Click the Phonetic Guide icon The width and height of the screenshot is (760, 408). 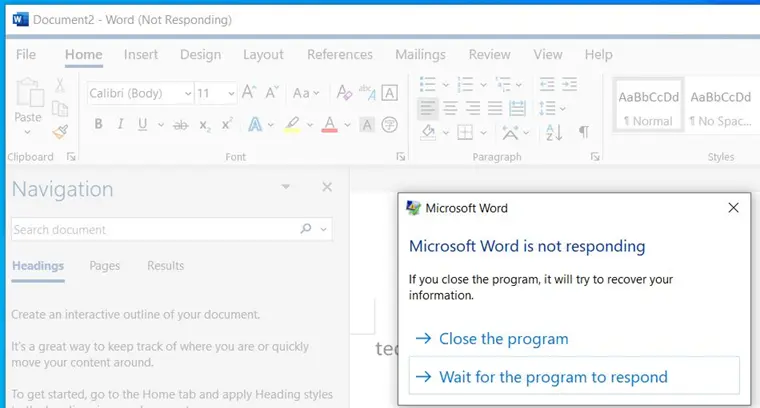367,93
